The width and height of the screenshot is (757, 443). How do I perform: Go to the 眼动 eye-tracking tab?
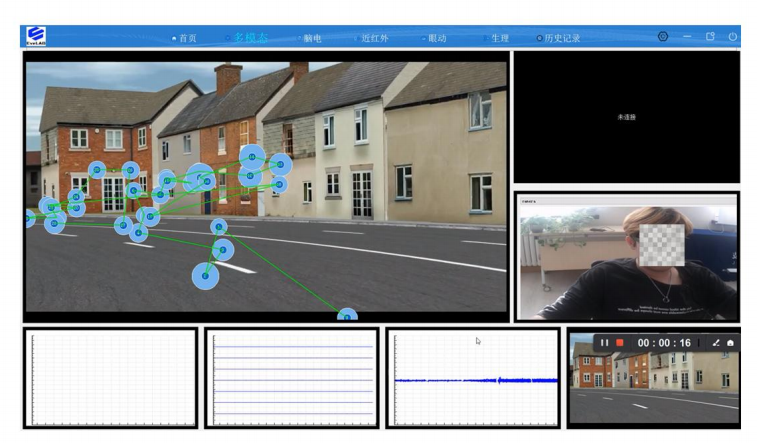435,38
